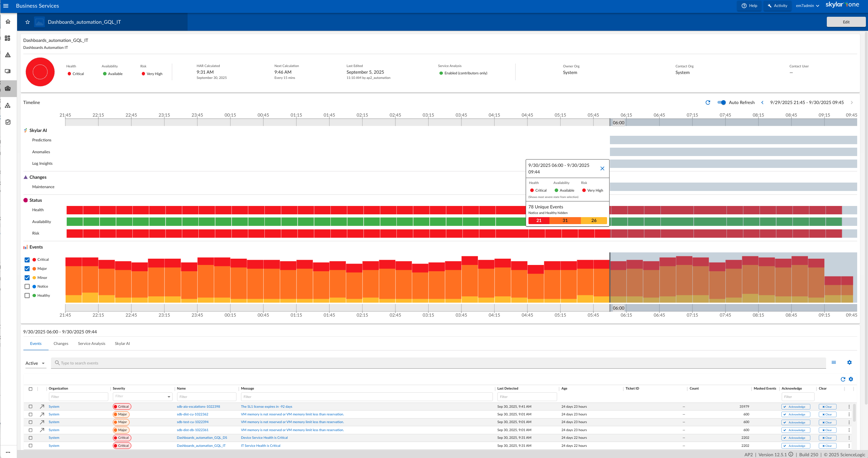Switch to the Service Analysis tab
868x458 pixels.
coord(92,343)
